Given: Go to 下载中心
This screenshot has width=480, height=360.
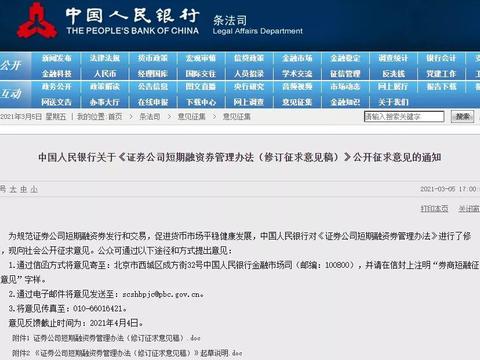Looking at the screenshot, I should click(x=201, y=102).
